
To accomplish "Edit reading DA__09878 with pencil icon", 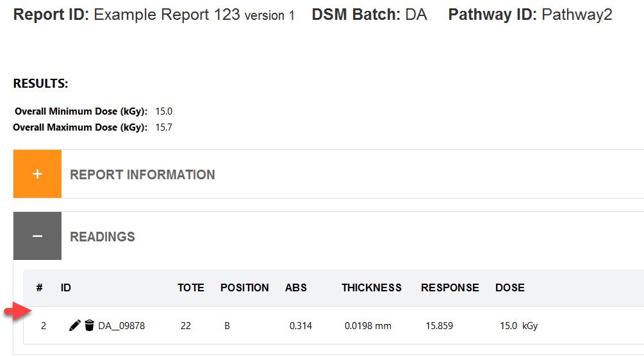I will coord(74,326).
